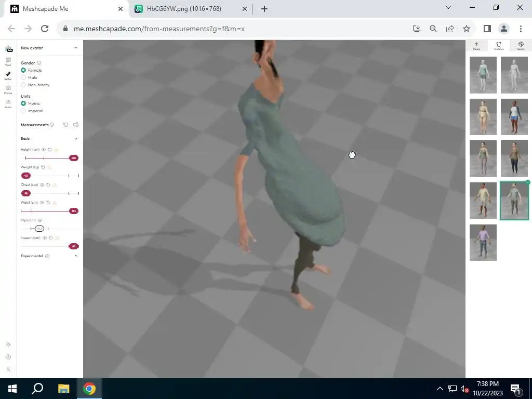Image resolution: width=532 pixels, height=399 pixels.
Task: Click the Experimental info icon
Action: (47, 256)
